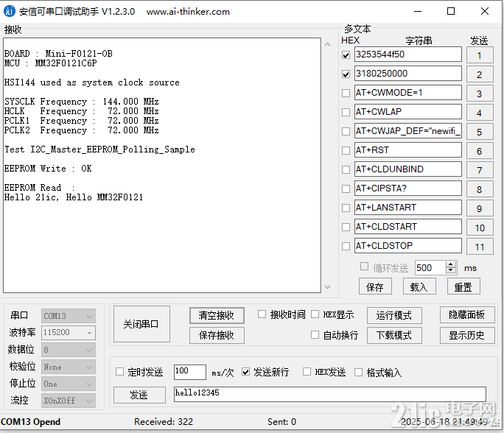Click the 运行模式 run mode button
This screenshot has width=504, height=433.
tap(394, 315)
